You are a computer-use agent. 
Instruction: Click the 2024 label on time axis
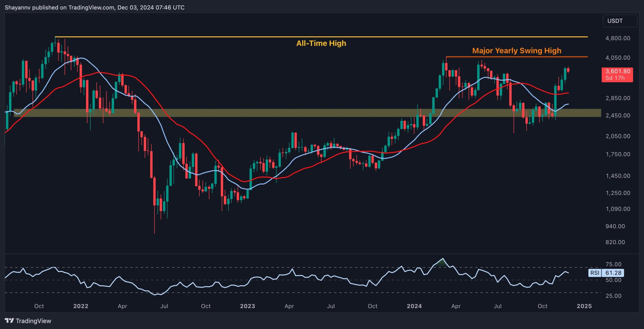click(414, 306)
